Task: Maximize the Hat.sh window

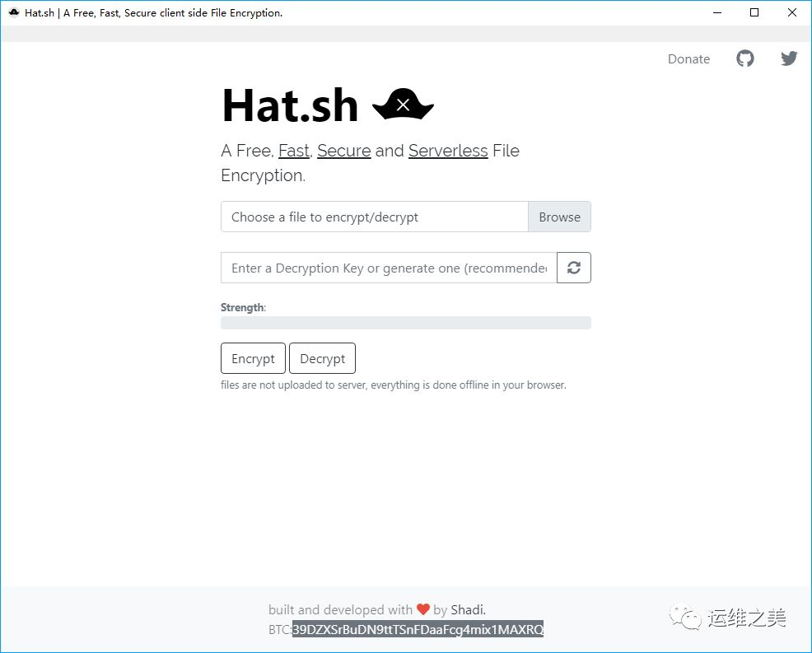Action: click(754, 12)
